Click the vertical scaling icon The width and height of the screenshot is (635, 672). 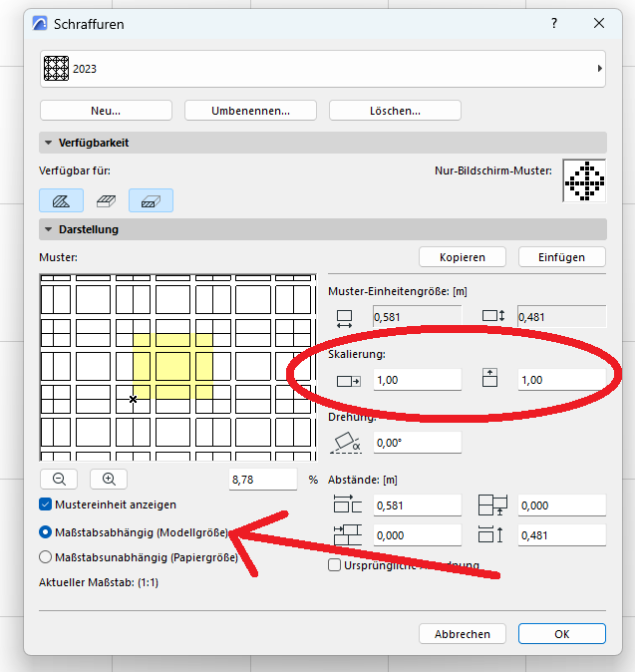point(489,378)
